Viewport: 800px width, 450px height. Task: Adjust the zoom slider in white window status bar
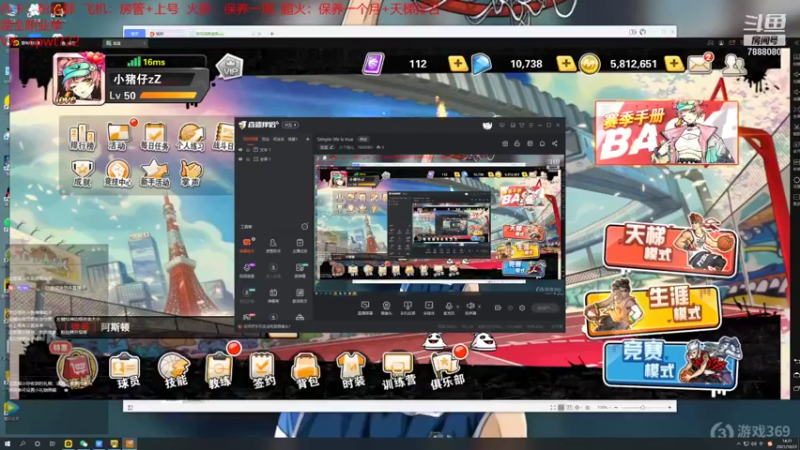[642, 407]
